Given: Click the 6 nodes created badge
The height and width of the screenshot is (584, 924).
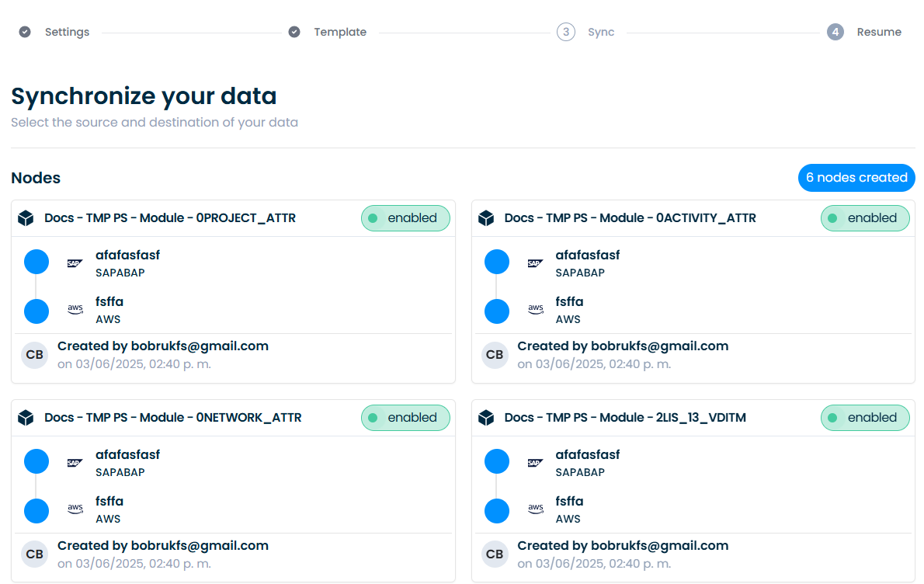Looking at the screenshot, I should 856,178.
